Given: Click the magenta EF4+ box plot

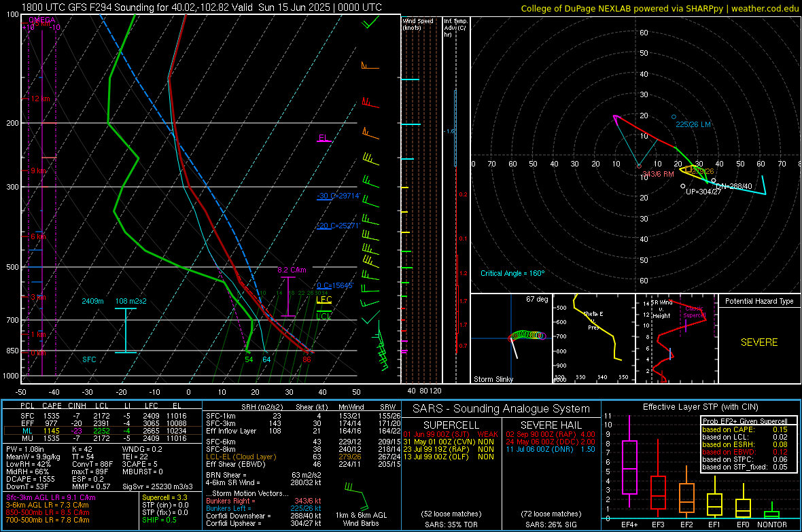Looking at the screenshot, I should [x=629, y=461].
